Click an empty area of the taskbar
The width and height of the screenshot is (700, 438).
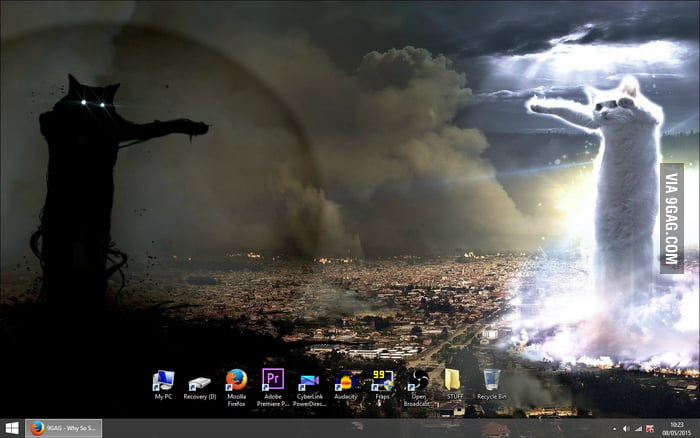pyautogui.click(x=350, y=428)
